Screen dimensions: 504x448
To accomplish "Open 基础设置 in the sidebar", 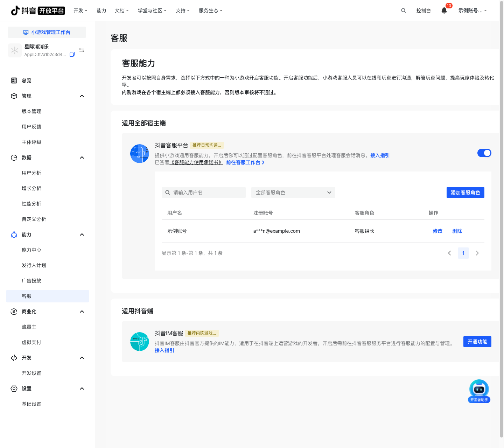I will tap(31, 404).
